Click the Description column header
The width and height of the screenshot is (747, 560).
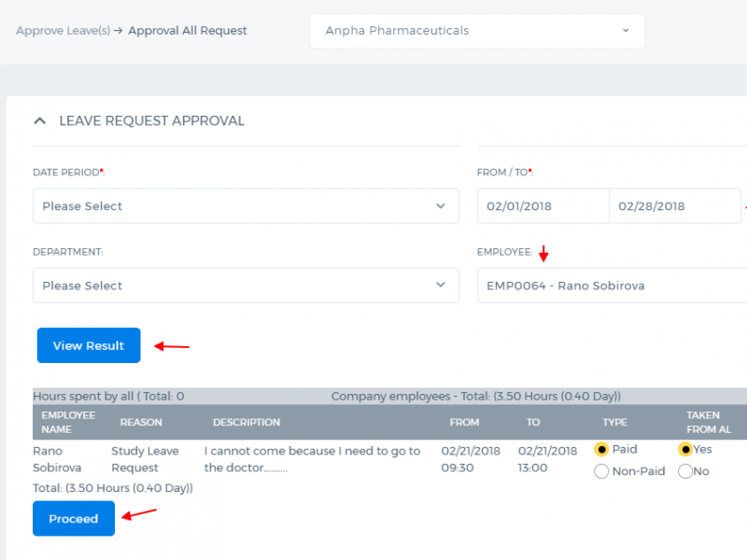pos(247,422)
